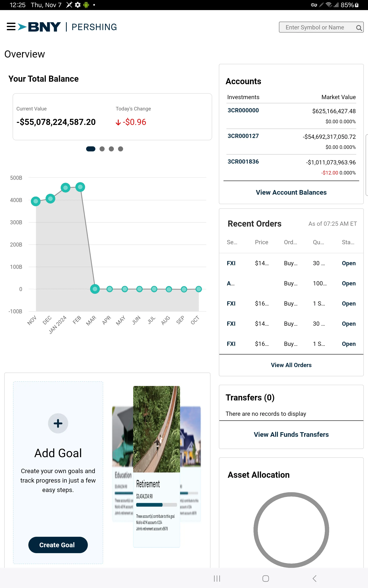This screenshot has height=588, width=368.
Task: Click the As of 07:25 AM ET timestamp
Action: click(x=333, y=224)
